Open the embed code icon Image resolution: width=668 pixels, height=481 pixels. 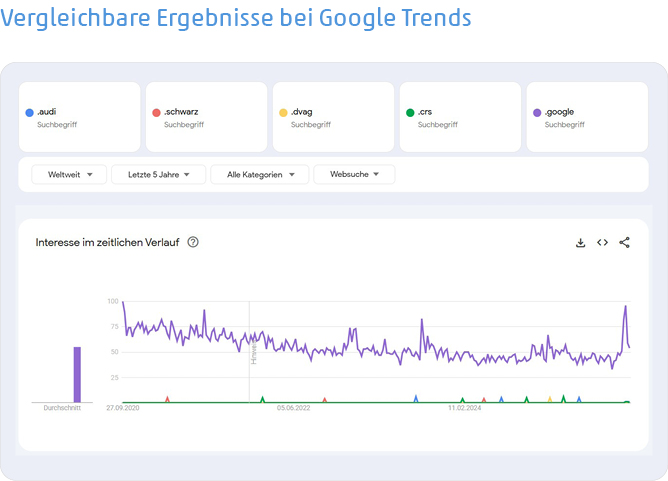602,242
